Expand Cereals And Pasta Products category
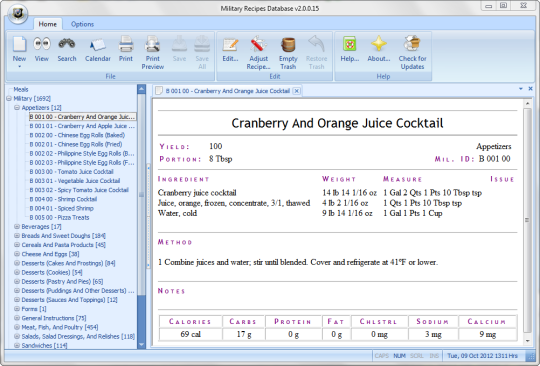This screenshot has width=540, height=366. click(x=17, y=245)
